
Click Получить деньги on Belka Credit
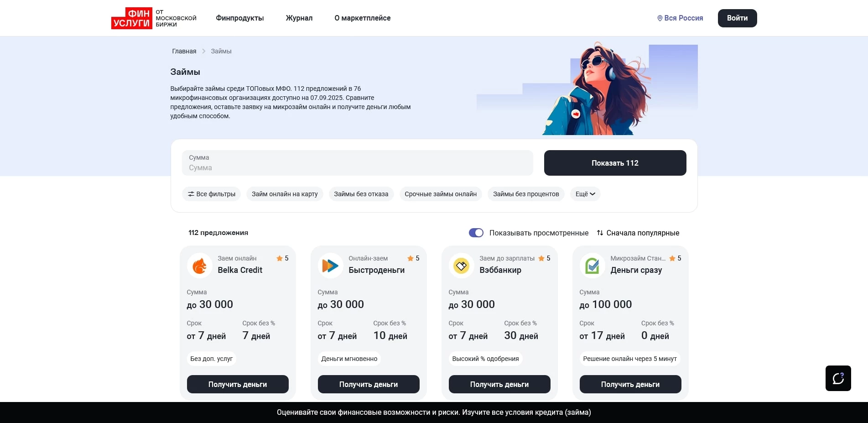pos(237,384)
